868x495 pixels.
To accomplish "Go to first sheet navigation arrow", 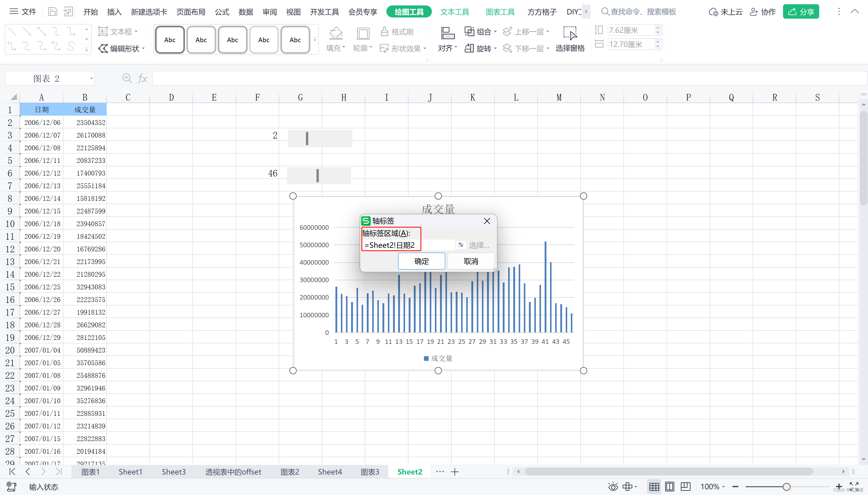I will click(12, 472).
